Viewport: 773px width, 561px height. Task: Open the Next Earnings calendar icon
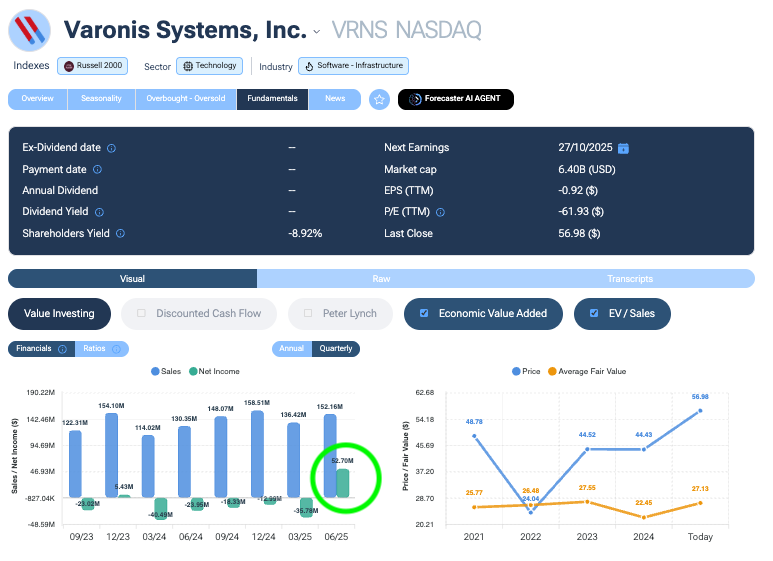point(623,148)
